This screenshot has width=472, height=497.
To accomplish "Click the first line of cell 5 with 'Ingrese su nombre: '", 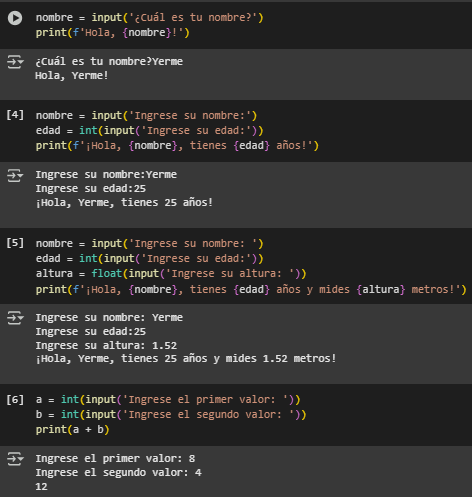I will click(150, 243).
